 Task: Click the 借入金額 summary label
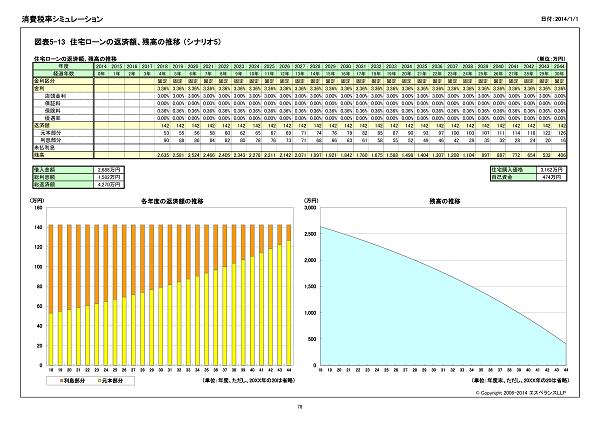click(x=46, y=172)
